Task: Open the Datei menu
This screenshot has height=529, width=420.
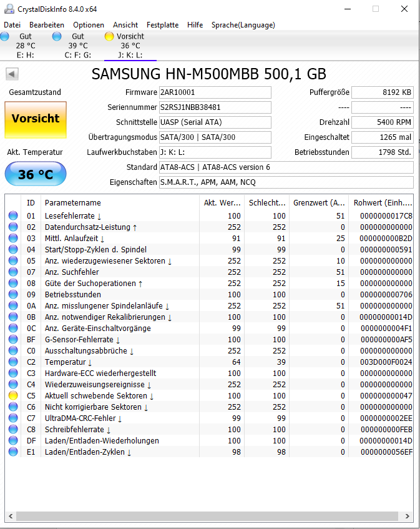Action: tap(12, 25)
